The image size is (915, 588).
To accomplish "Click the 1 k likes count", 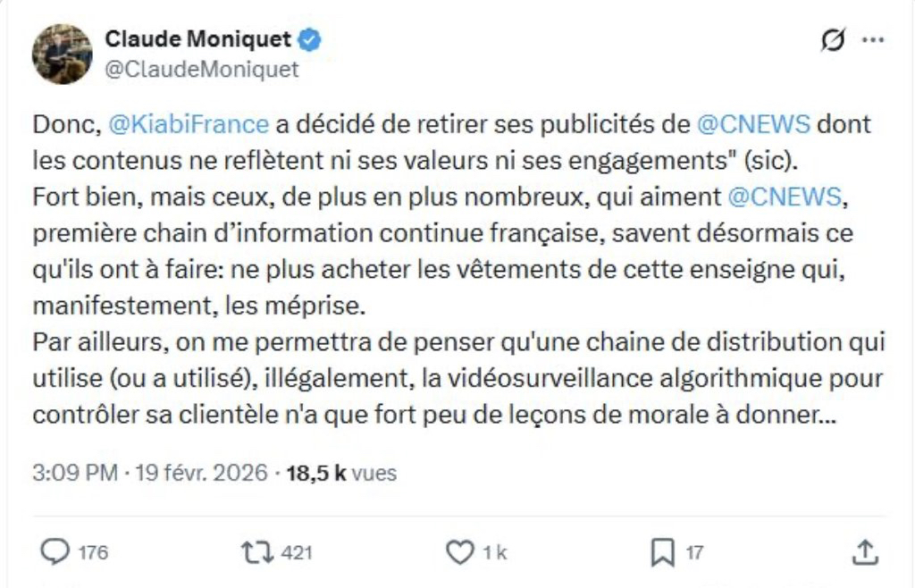I will (x=494, y=553).
